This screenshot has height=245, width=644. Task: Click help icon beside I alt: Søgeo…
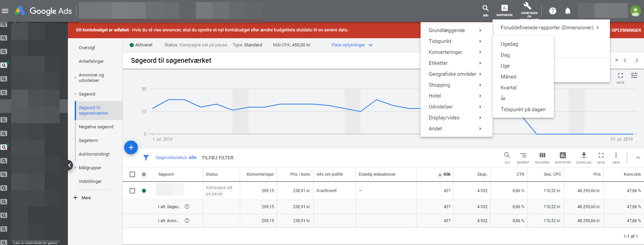coord(187,206)
